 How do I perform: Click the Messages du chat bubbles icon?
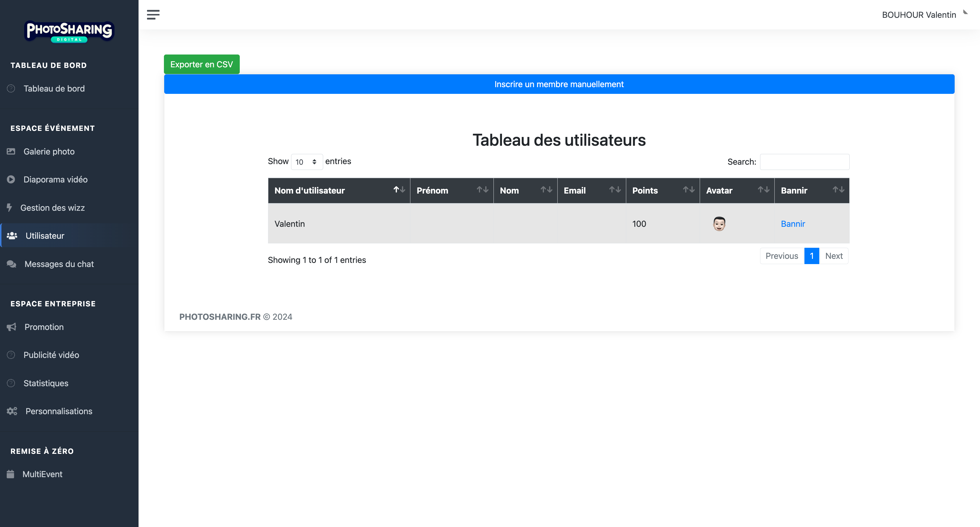(x=11, y=264)
